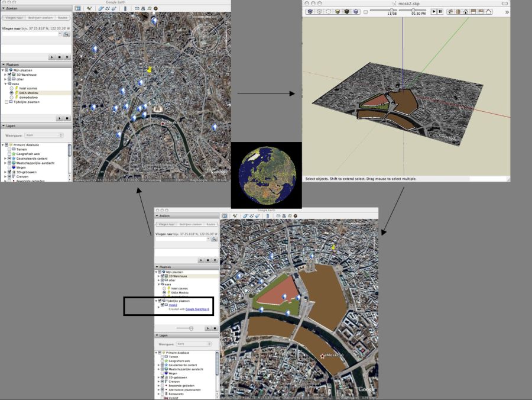Check Tijdelijke plaatsen checkbox in top window

point(7,102)
